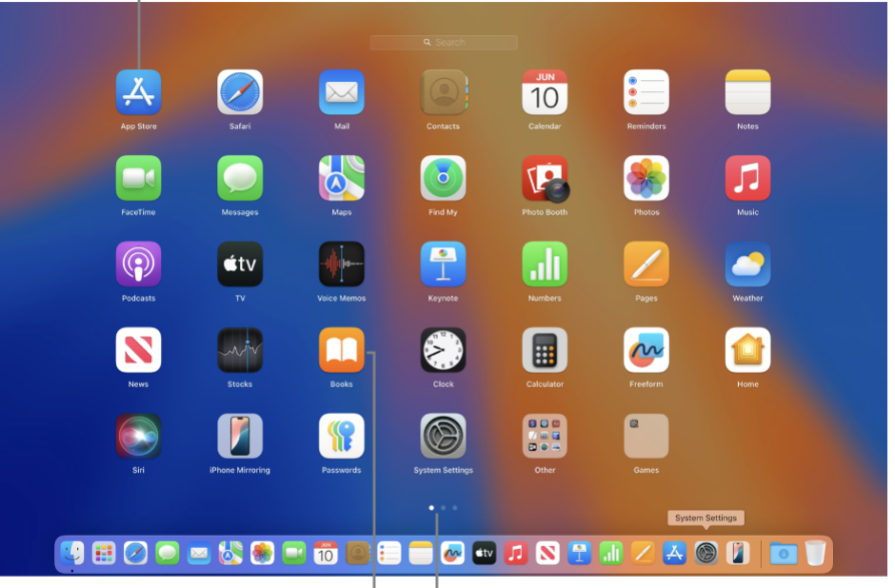
Task: Open the Passwords app
Action: point(341,436)
